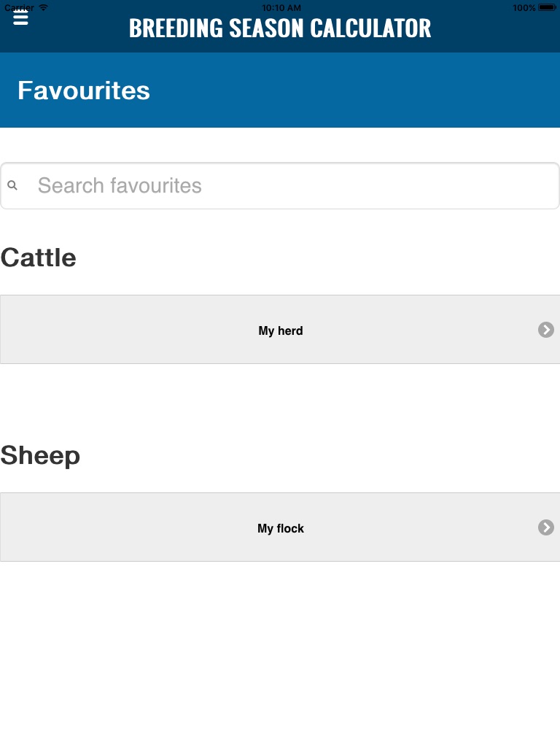Click the Breeding Season Calculator app title
Screen dimensions: 560x747
click(x=280, y=28)
